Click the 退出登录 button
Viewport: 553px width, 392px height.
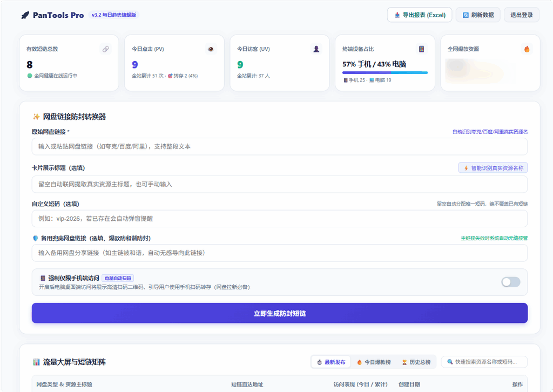pyautogui.click(x=521, y=15)
